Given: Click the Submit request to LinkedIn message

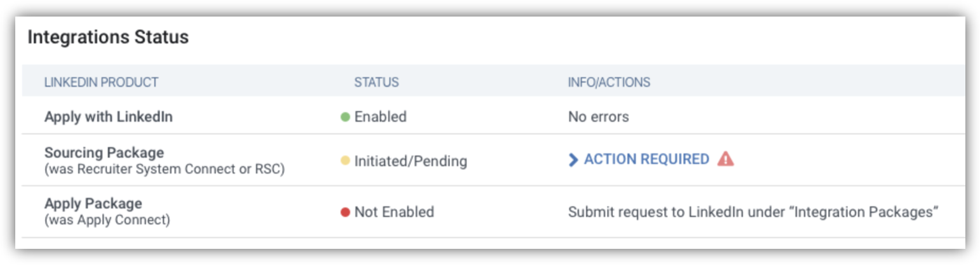Looking at the screenshot, I should point(753,212).
